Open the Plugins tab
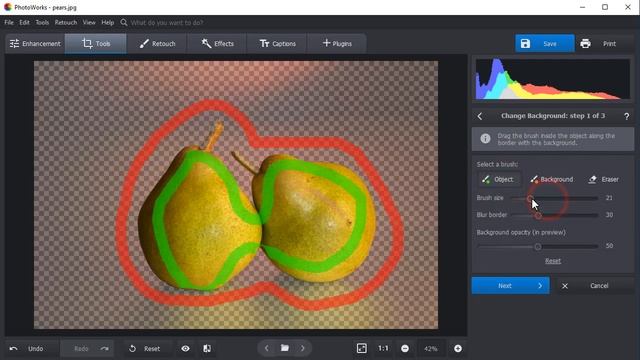The image size is (640, 360). coord(337,44)
